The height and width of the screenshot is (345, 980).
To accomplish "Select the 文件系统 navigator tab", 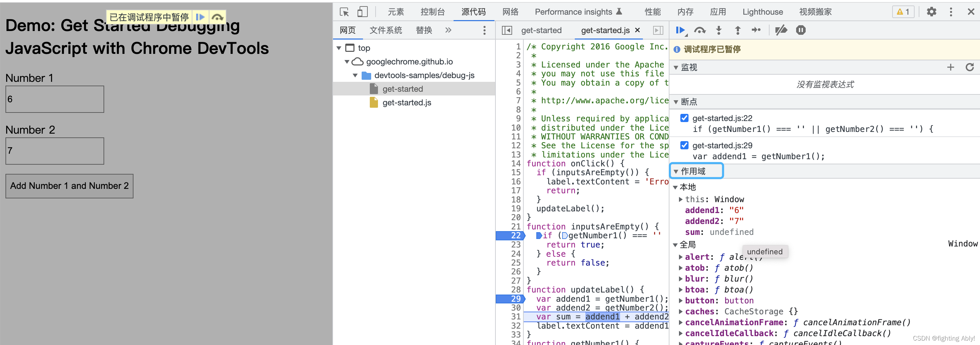I will (385, 30).
